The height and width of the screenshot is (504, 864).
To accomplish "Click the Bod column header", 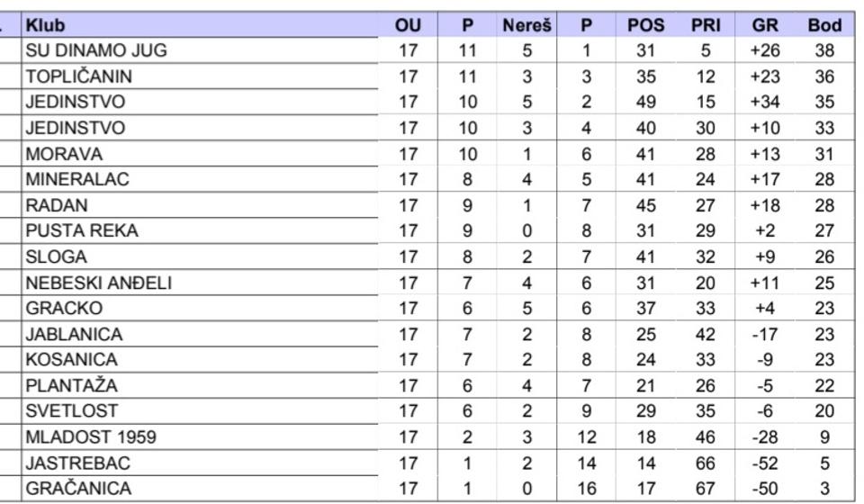I will [824, 25].
